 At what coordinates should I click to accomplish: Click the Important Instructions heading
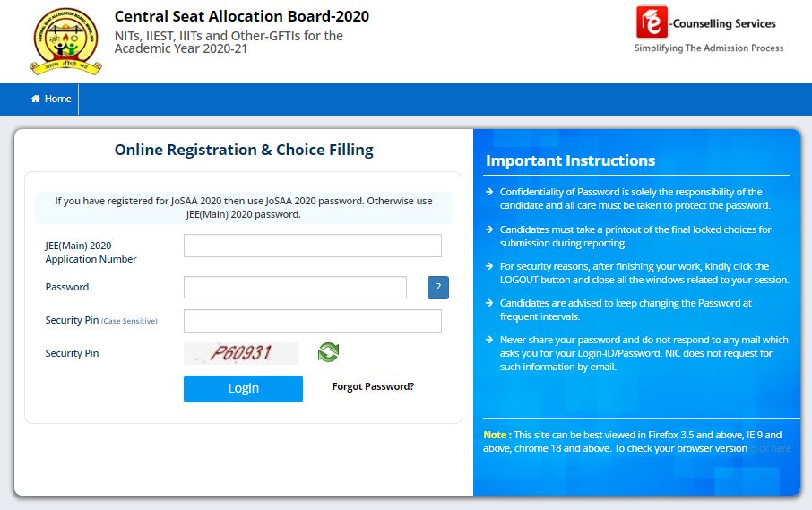570,161
